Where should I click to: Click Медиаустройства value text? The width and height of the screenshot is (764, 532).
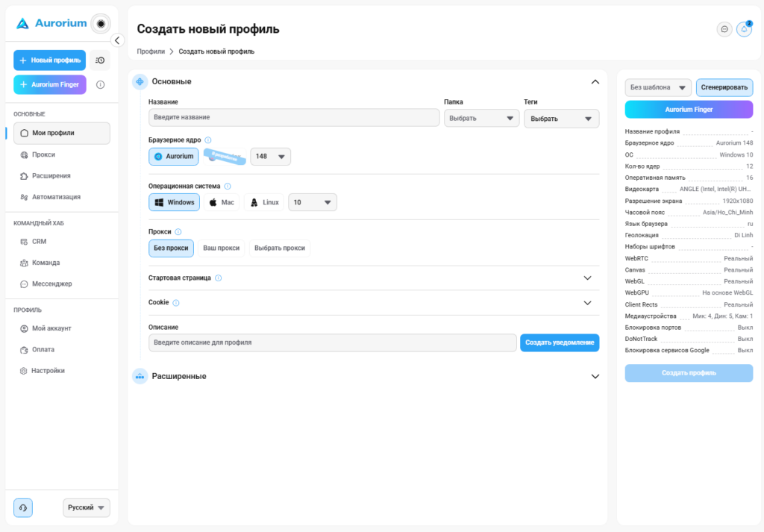pos(722,316)
